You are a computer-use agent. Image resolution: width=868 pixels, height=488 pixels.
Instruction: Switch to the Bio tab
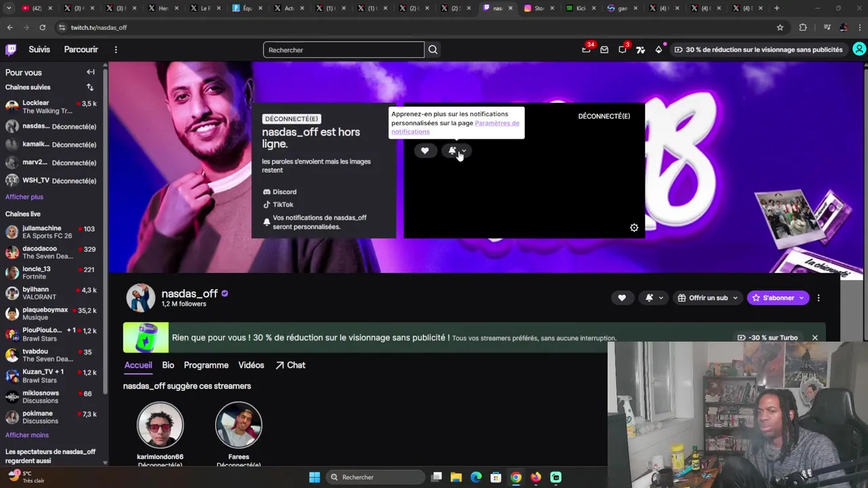[x=168, y=365]
